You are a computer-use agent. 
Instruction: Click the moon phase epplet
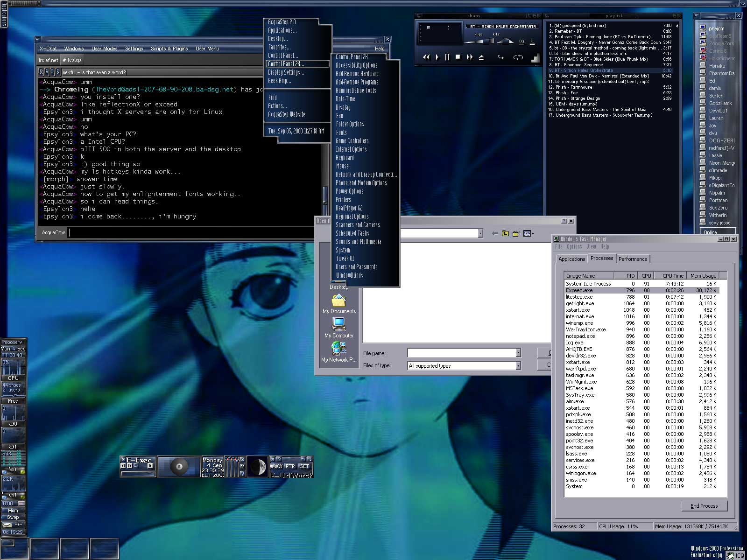point(257,467)
